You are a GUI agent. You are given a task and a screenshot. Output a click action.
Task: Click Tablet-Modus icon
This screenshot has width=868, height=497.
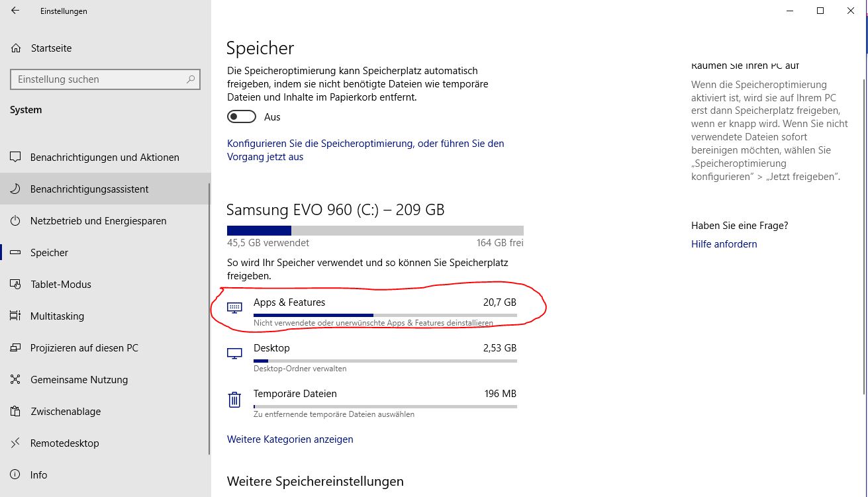(16, 285)
